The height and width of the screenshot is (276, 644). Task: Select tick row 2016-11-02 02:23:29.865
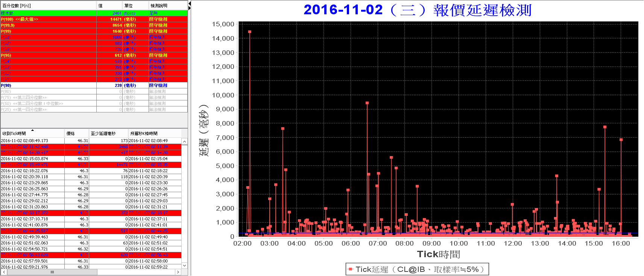point(91,183)
